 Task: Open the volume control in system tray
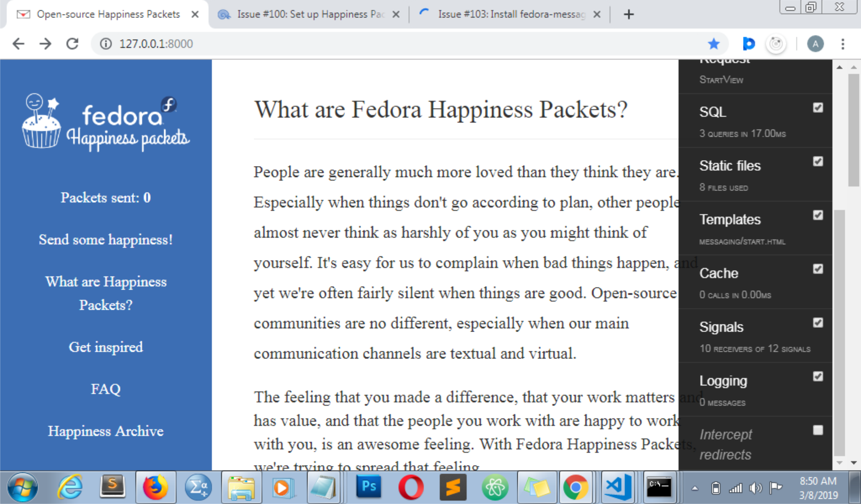756,488
